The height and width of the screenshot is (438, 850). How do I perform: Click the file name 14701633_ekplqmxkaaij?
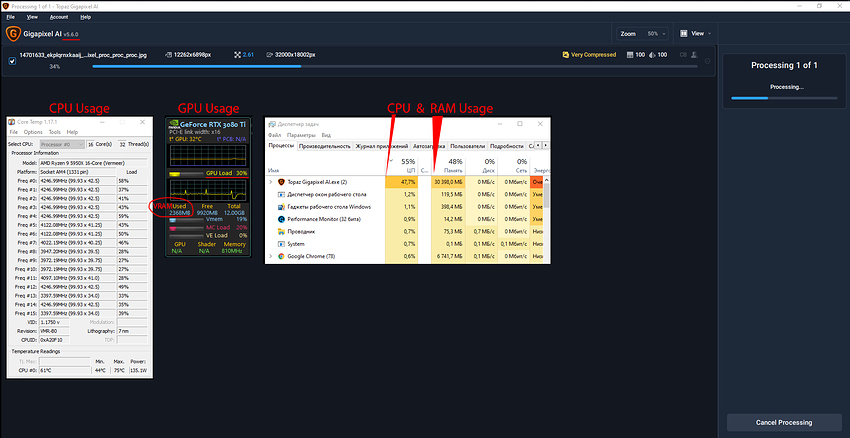coord(83,55)
